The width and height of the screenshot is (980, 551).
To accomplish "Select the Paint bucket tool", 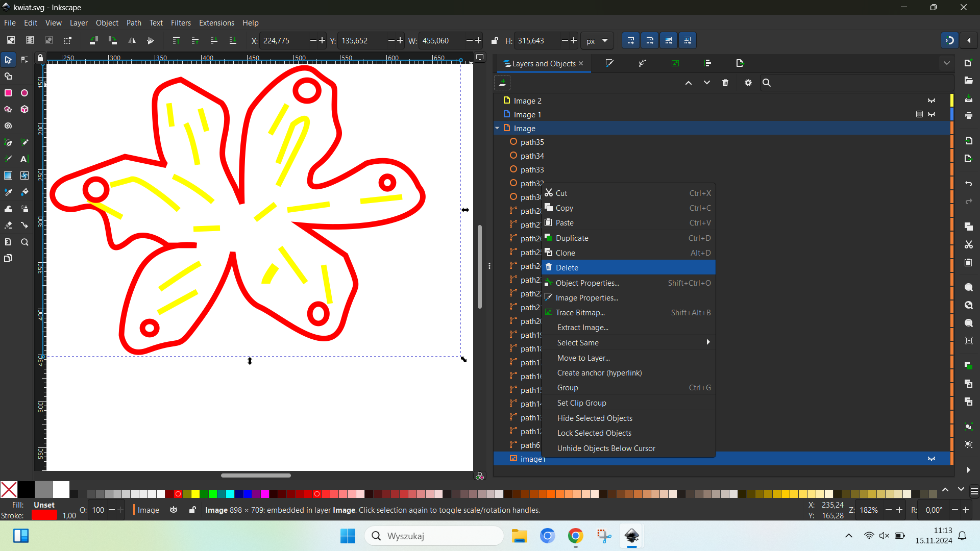I will tap(24, 192).
